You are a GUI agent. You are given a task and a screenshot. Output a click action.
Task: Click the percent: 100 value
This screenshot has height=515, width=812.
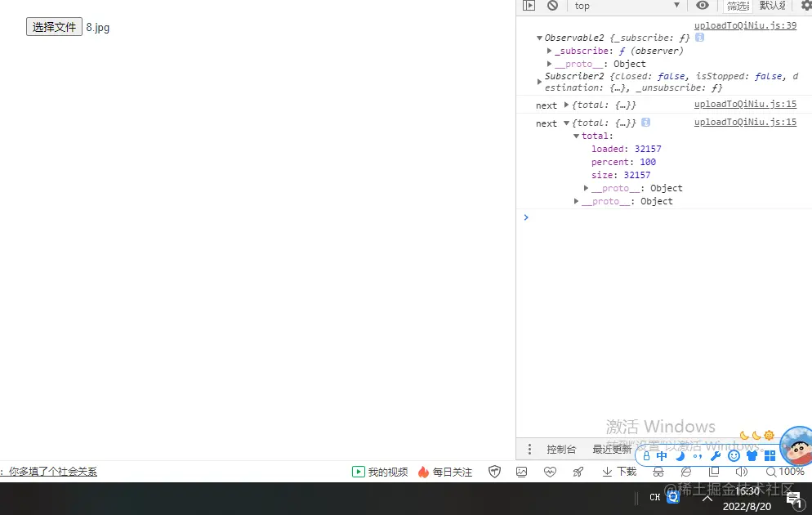pyautogui.click(x=647, y=162)
